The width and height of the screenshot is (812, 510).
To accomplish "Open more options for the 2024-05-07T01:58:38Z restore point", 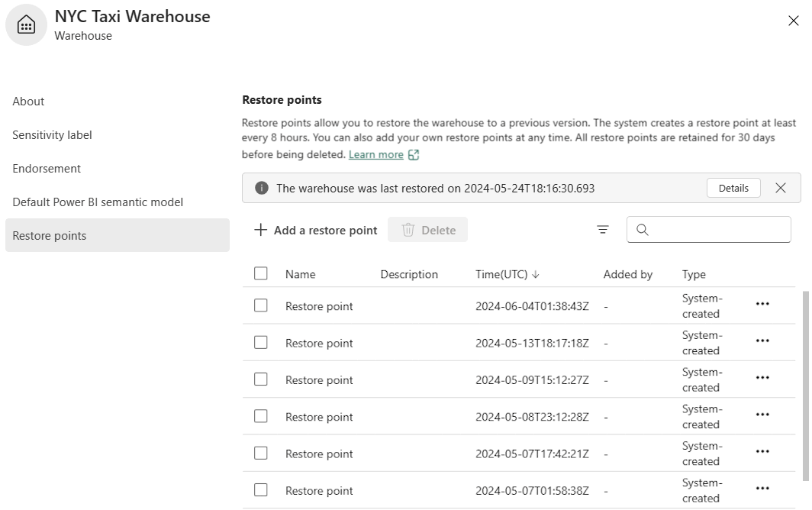I will tap(762, 489).
